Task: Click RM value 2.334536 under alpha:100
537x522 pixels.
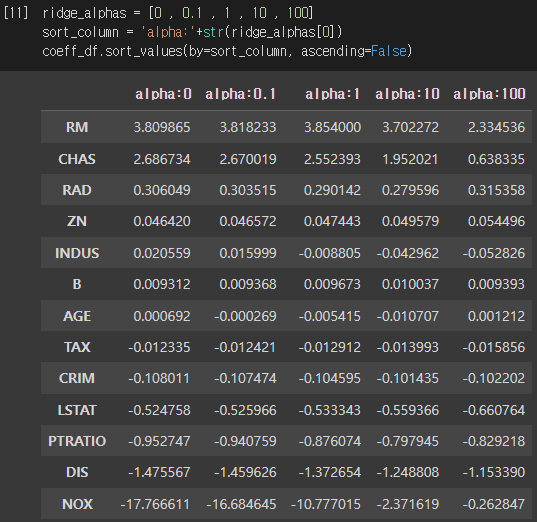Action: (x=496, y=127)
